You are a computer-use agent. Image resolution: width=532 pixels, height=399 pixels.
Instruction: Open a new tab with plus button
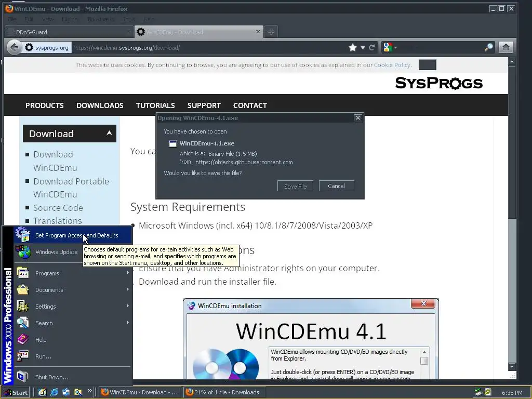(271, 32)
